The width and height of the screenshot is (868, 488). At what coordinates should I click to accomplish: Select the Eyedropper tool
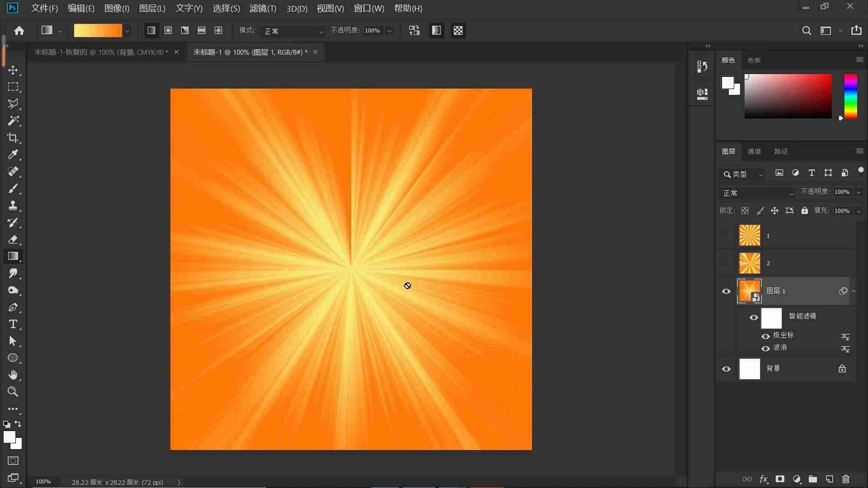click(13, 155)
